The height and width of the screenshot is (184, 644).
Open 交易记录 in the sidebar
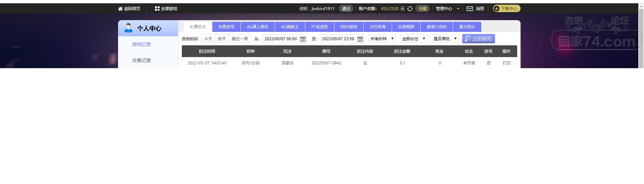click(x=142, y=60)
